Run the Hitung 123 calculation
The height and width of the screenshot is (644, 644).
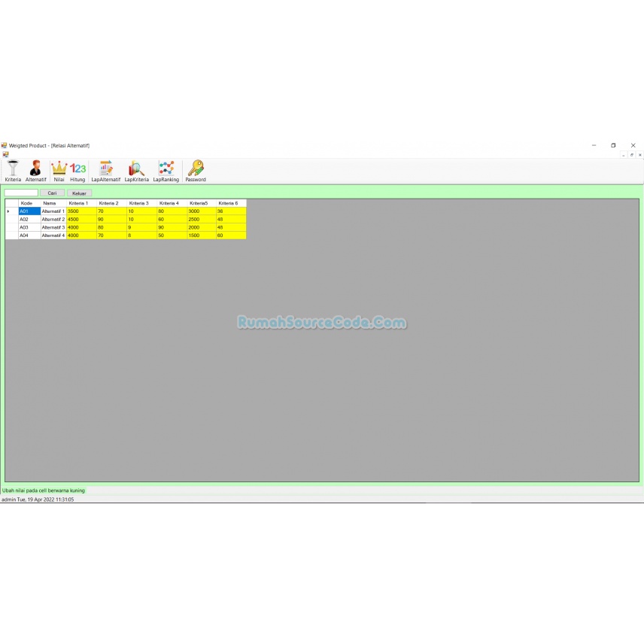(x=77, y=171)
